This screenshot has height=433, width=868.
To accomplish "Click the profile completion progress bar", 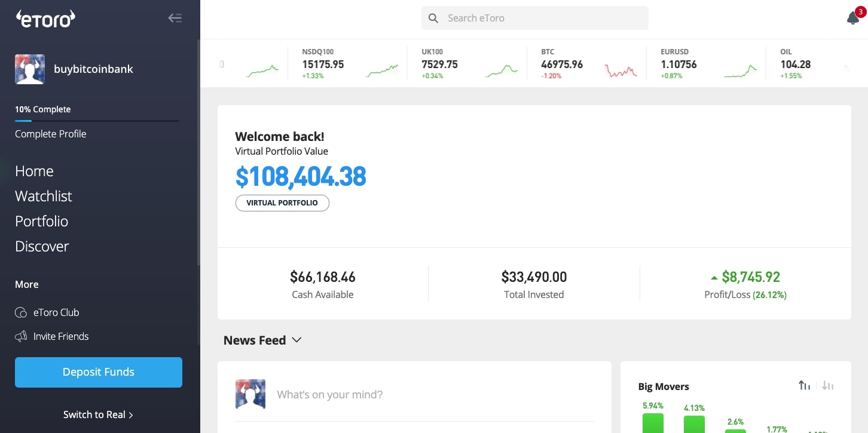I will (x=97, y=121).
